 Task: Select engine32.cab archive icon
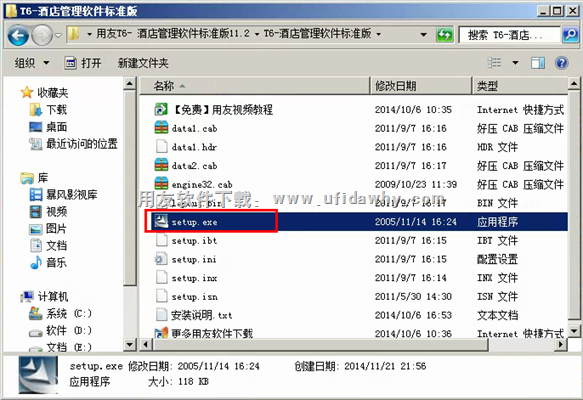pos(161,184)
